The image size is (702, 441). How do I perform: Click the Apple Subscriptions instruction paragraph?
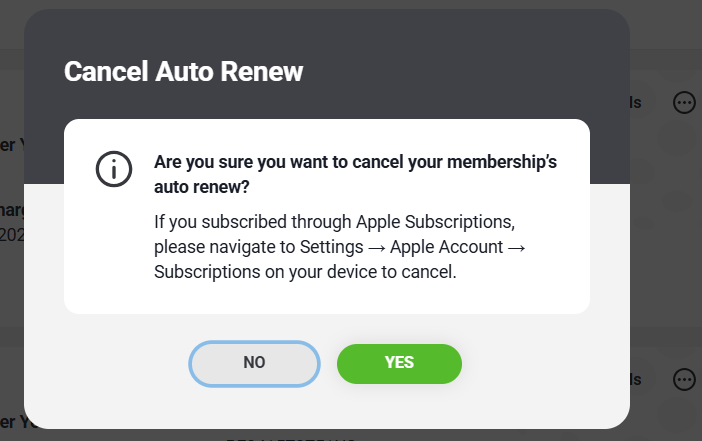pyautogui.click(x=340, y=247)
